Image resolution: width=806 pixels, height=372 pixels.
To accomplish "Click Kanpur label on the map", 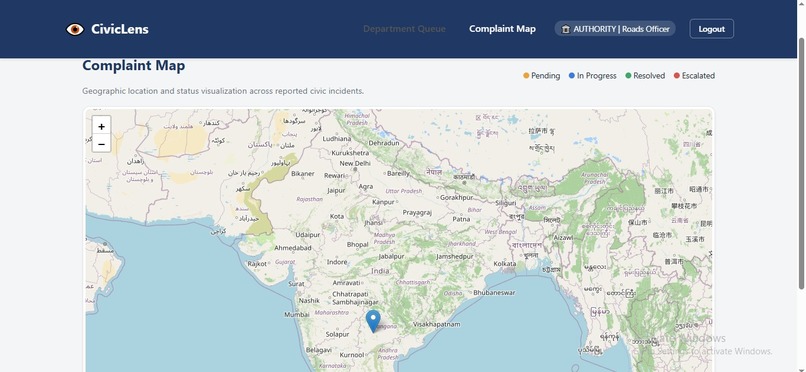I will [383, 202].
